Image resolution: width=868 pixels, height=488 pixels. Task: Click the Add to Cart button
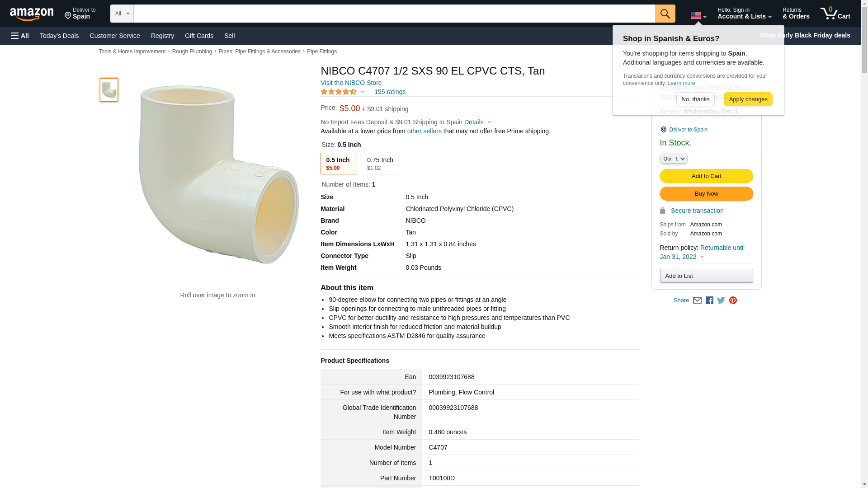(x=706, y=176)
